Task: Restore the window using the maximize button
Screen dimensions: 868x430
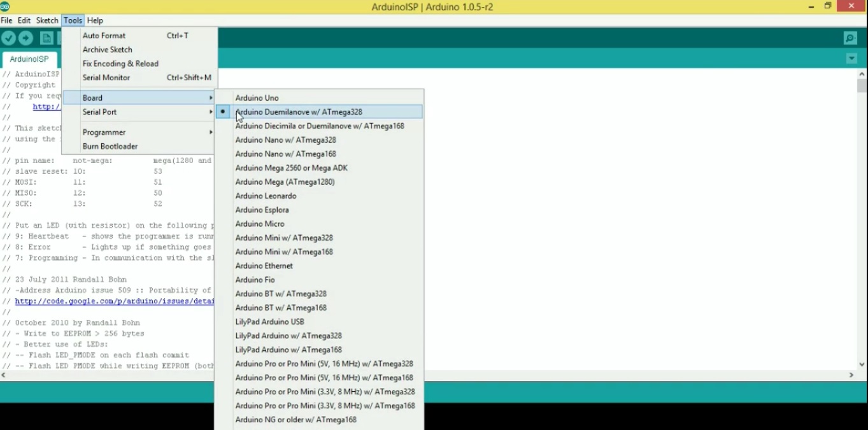Action: click(x=828, y=6)
